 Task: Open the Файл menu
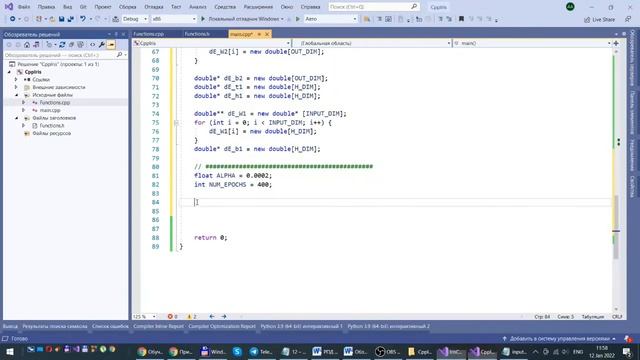[24, 7]
